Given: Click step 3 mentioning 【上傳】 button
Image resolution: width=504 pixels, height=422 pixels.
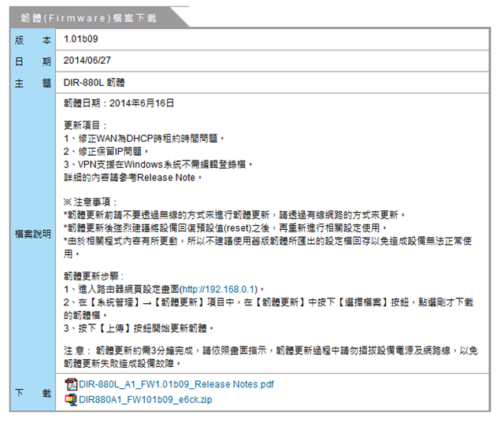Looking at the screenshot, I should coord(139,328).
